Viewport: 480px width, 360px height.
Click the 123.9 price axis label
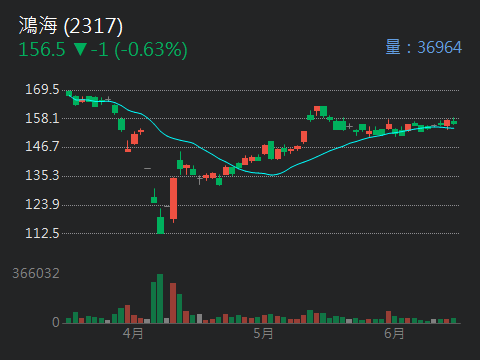click(x=42, y=204)
